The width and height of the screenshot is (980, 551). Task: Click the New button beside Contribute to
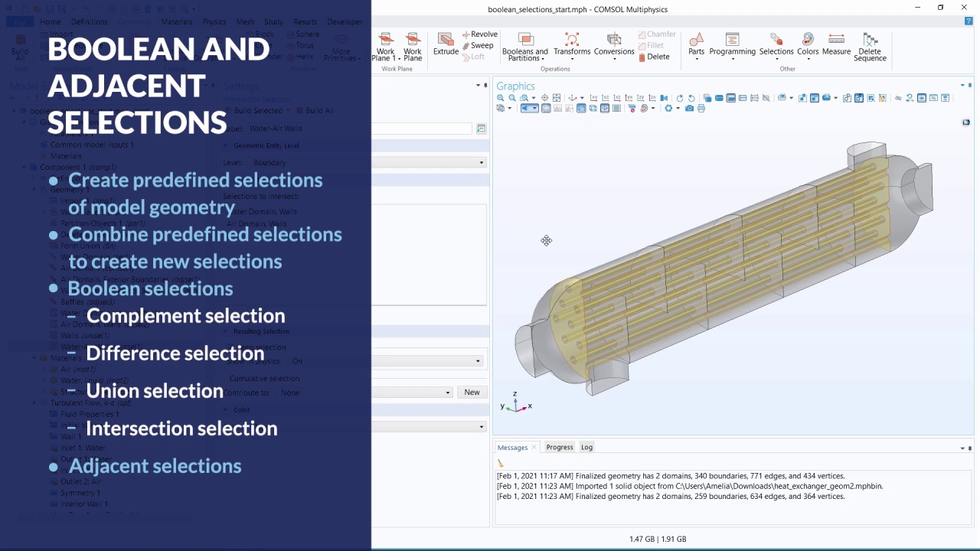472,393
